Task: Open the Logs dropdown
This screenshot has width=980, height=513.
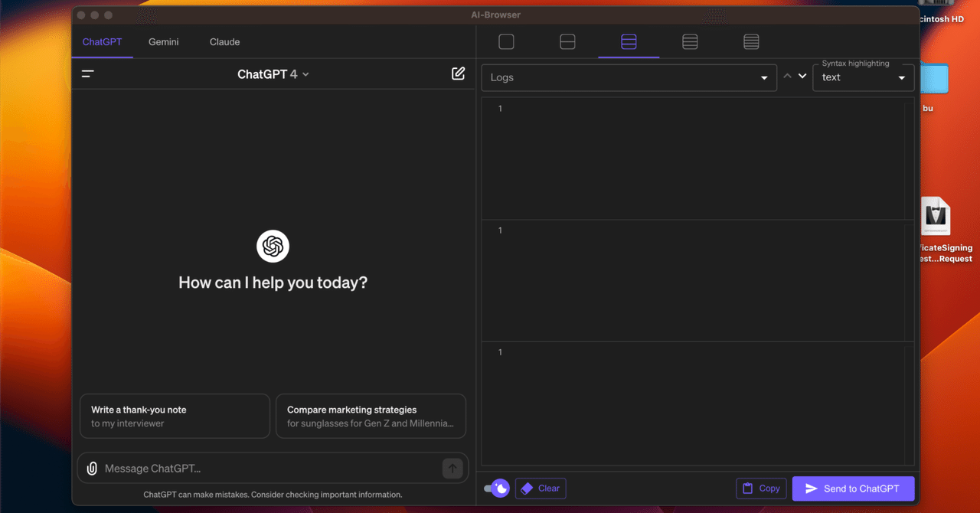Action: click(x=629, y=77)
